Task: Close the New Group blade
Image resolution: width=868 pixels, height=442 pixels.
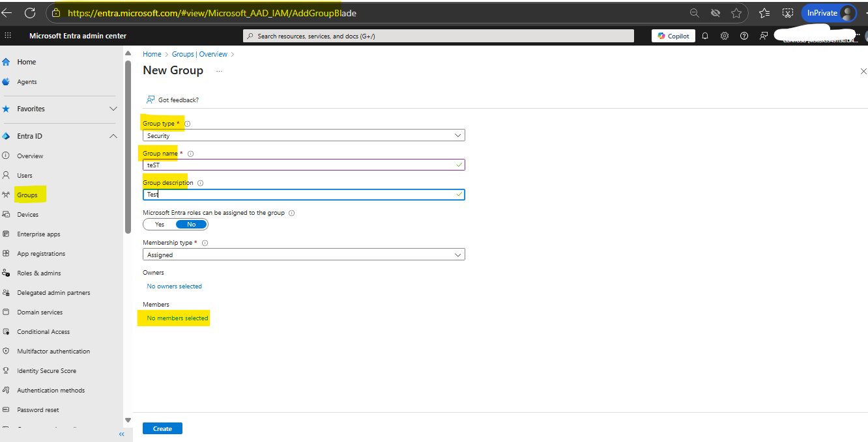Action: click(x=863, y=71)
